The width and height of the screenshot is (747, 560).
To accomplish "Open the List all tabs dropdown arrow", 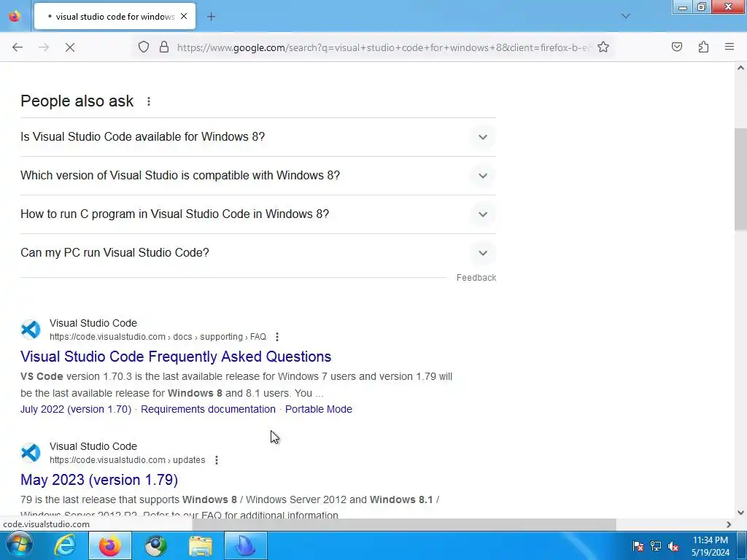I will [x=625, y=16].
